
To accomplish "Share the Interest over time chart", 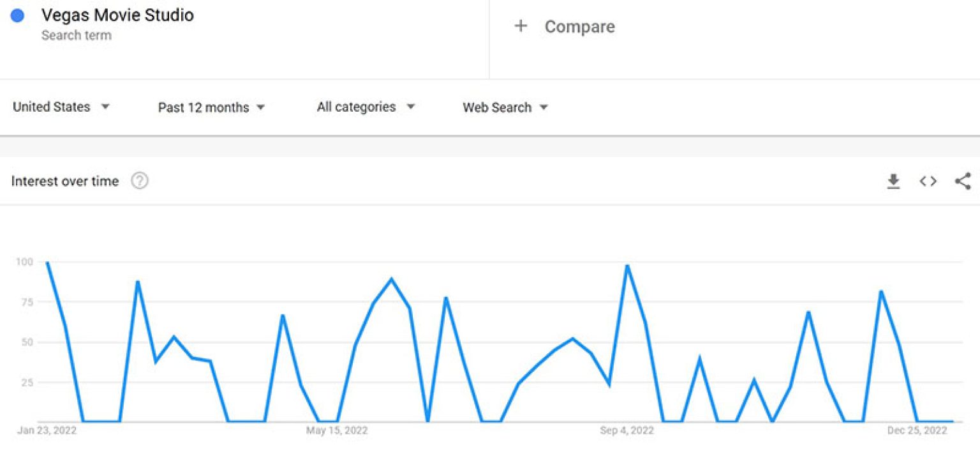I will (x=962, y=181).
